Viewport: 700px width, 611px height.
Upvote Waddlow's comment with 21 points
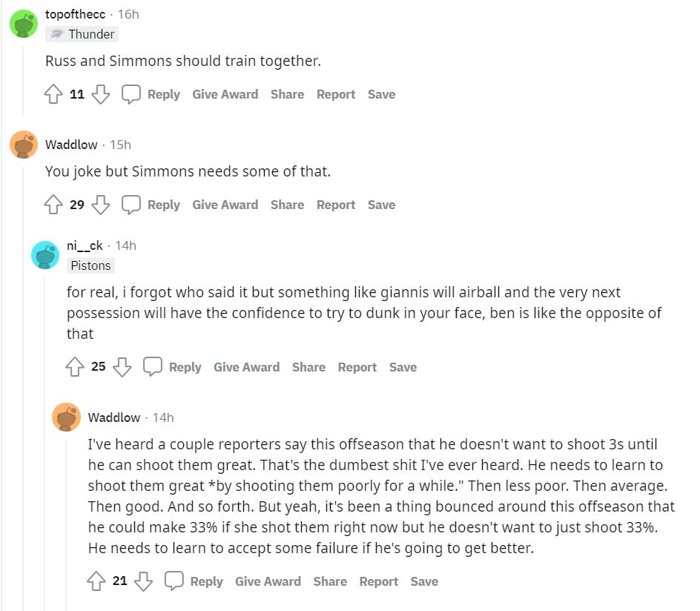click(96, 582)
